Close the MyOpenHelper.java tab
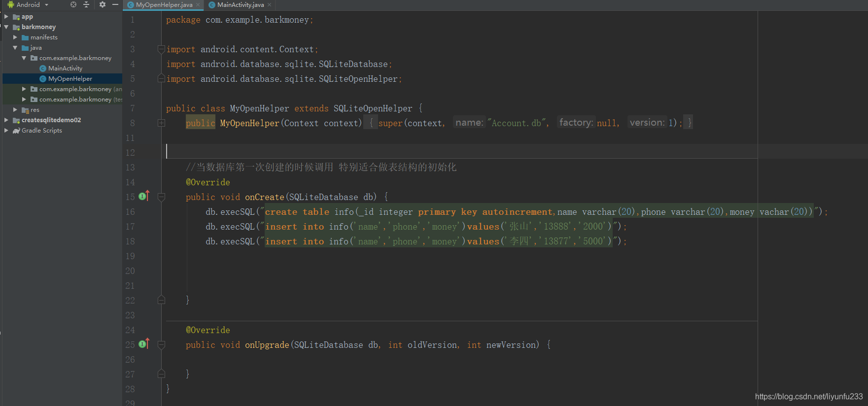The height and width of the screenshot is (406, 868). [x=198, y=5]
